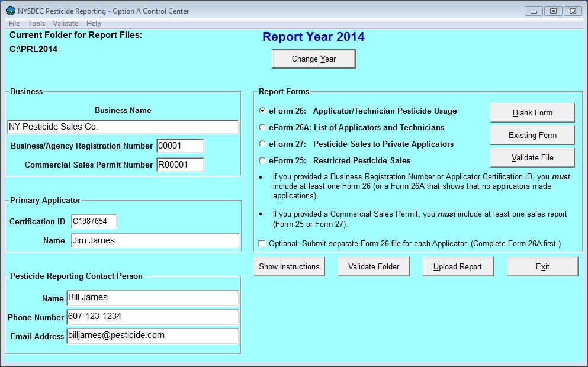Open the Help menu
Screen dimensions: 588x367
tap(94, 24)
